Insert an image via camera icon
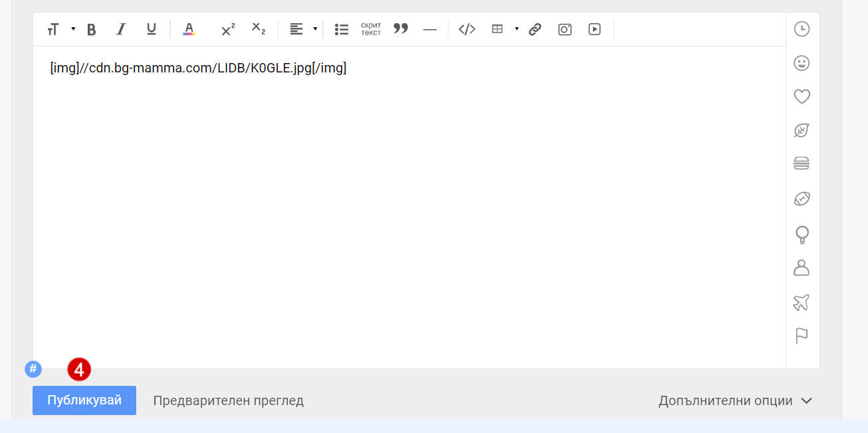 pyautogui.click(x=565, y=29)
